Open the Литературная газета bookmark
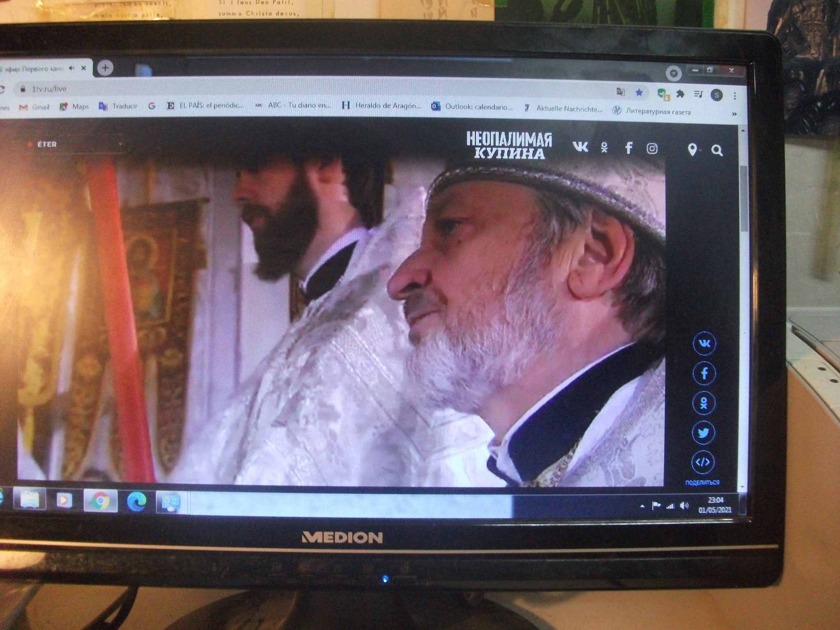The width and height of the screenshot is (840, 630). click(652, 111)
